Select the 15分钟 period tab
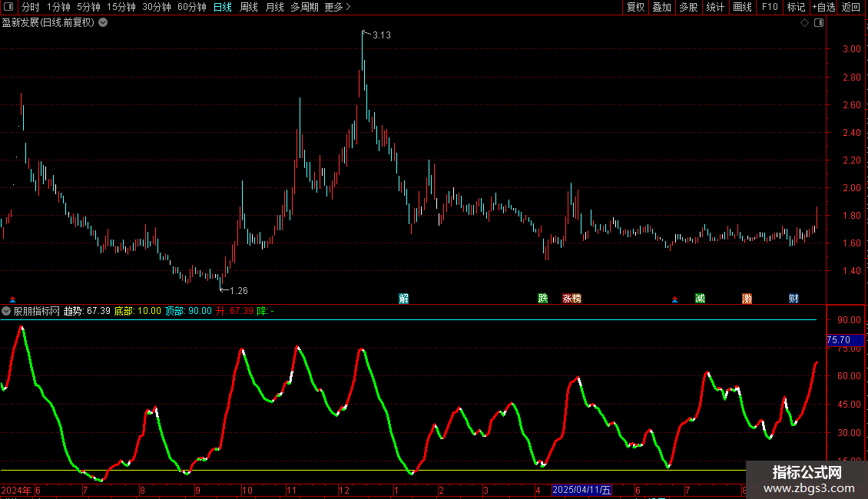Image resolution: width=868 pixels, height=499 pixels. pyautogui.click(x=121, y=7)
